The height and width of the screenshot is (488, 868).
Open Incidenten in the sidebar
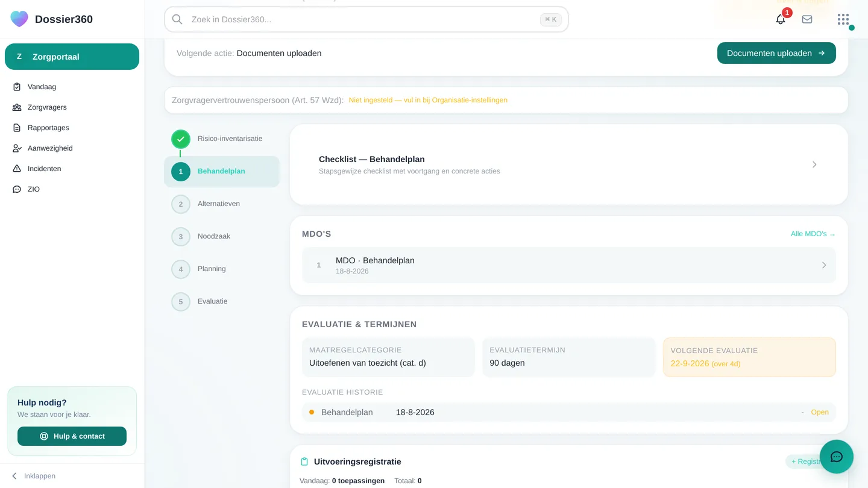point(72,169)
